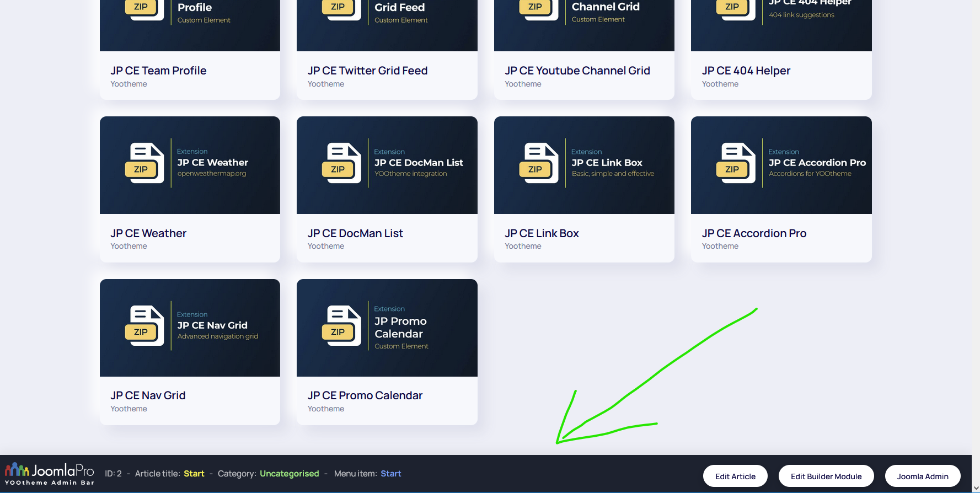Click the Edit Article button
This screenshot has width=980, height=493.
pos(735,476)
